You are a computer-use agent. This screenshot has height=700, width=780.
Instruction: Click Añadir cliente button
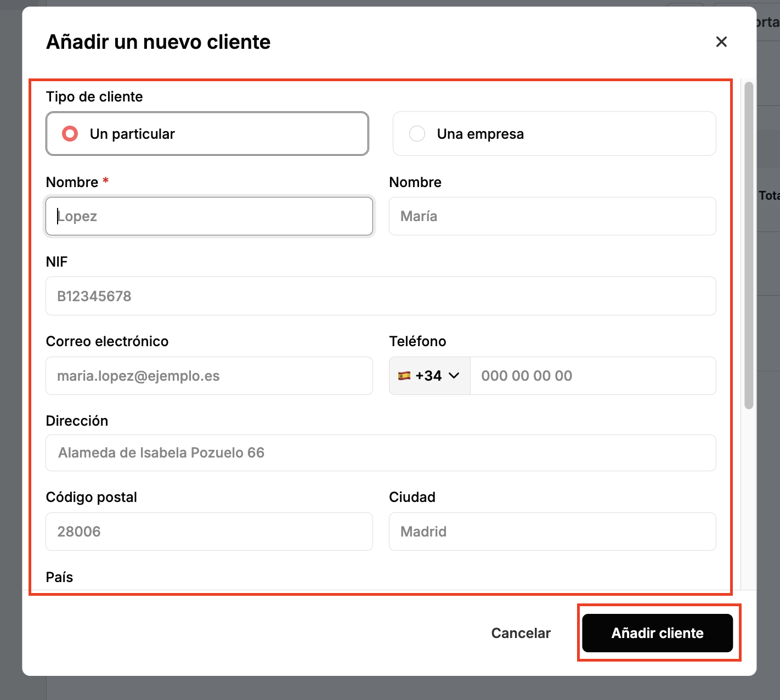tap(657, 633)
